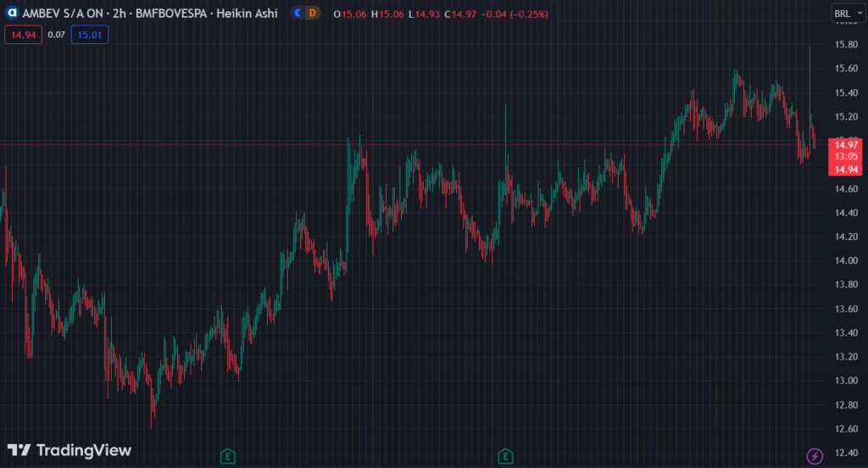This screenshot has height=468, width=868.
Task: Click the 14.97 current price label
Action: 846,145
